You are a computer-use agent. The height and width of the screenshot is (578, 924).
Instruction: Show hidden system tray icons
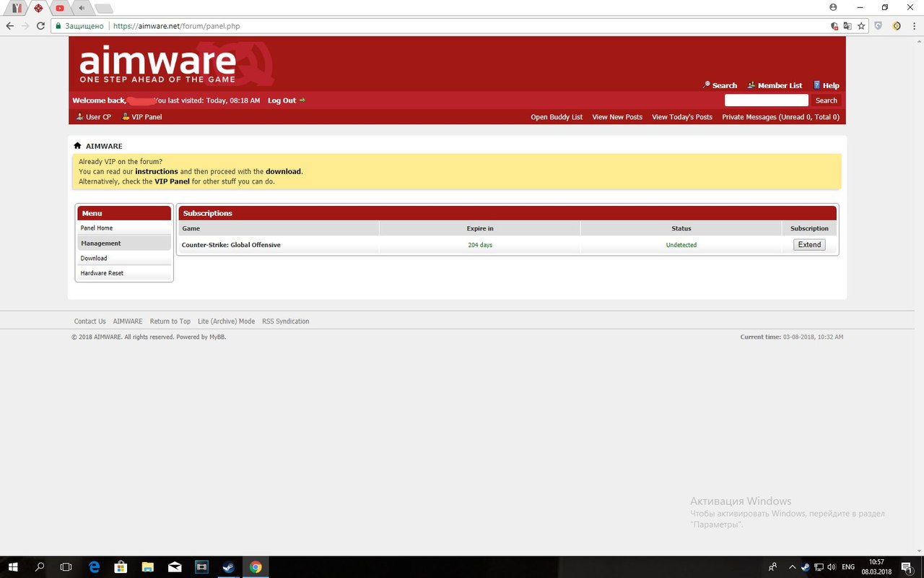point(792,567)
